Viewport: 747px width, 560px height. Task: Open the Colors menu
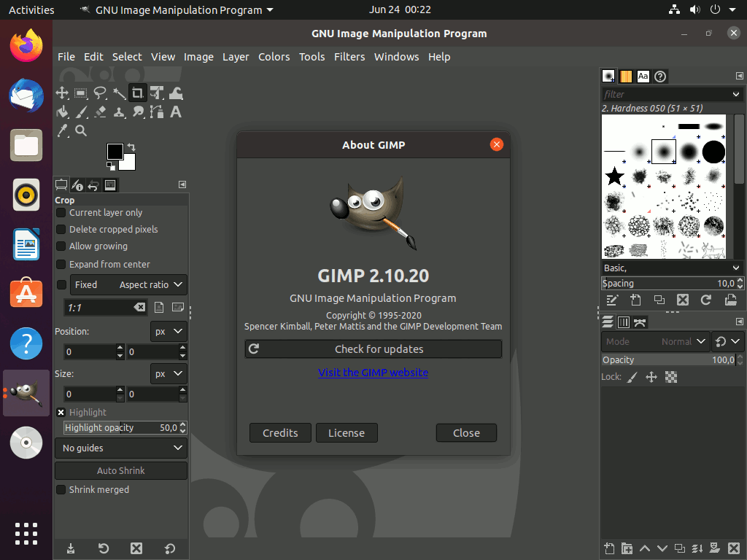(274, 57)
